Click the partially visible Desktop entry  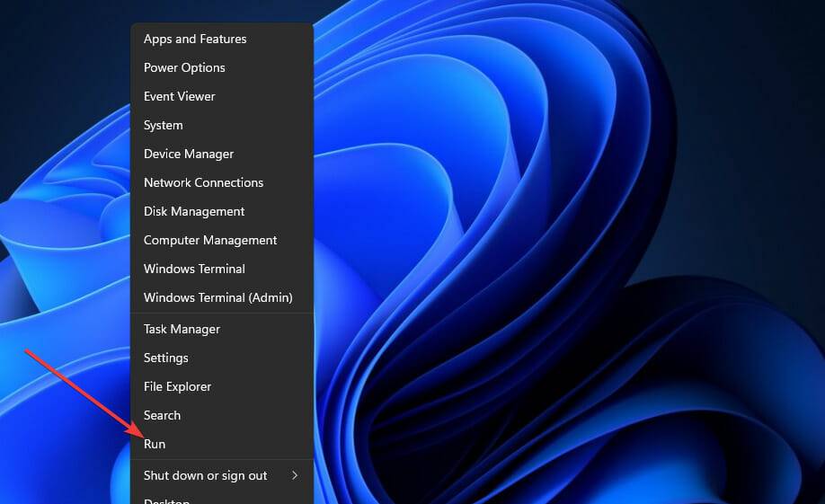[x=167, y=499]
